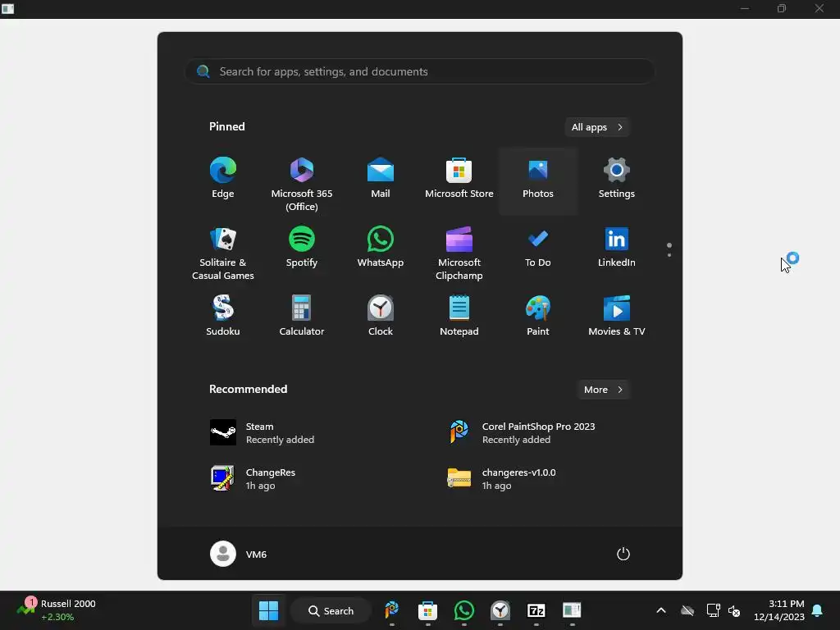The image size is (840, 630).
Task: Switch to Clock app on the taskbar
Action: point(500,610)
